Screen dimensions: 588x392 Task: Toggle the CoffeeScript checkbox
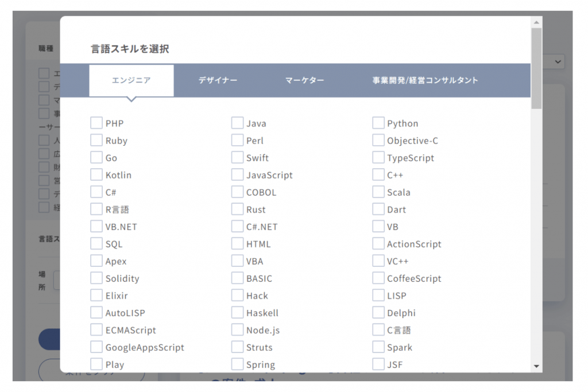pos(378,278)
